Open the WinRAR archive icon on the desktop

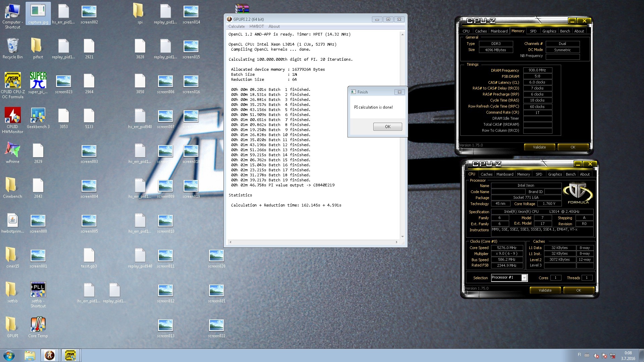click(x=242, y=8)
